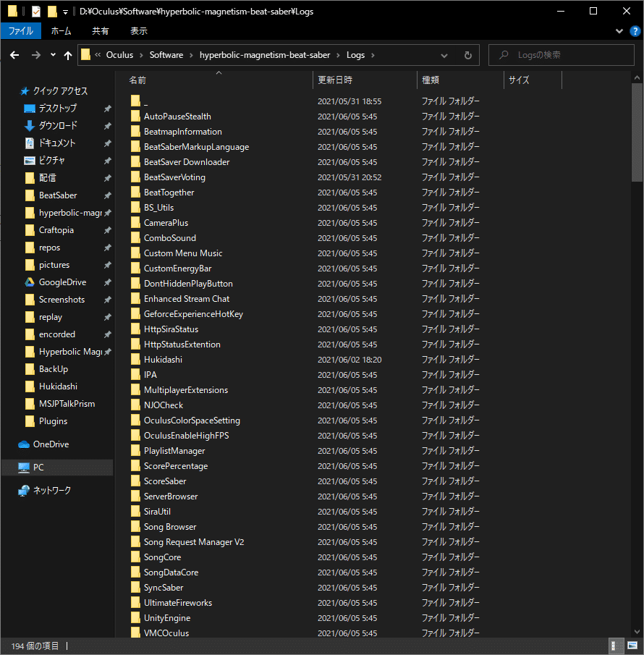Image resolution: width=644 pixels, height=655 pixels.
Task: Click the Properties quick access toolbar icon
Action: tap(36, 12)
